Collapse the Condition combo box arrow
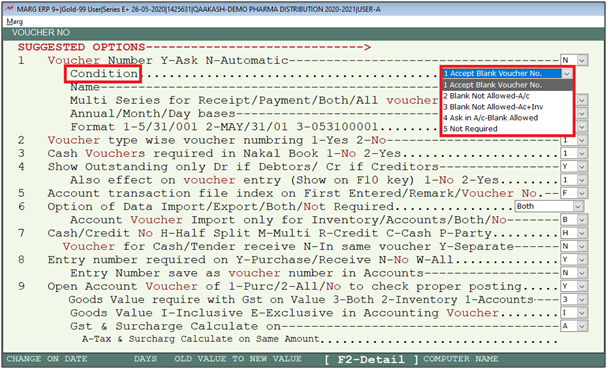The width and height of the screenshot is (608, 369). tap(567, 73)
